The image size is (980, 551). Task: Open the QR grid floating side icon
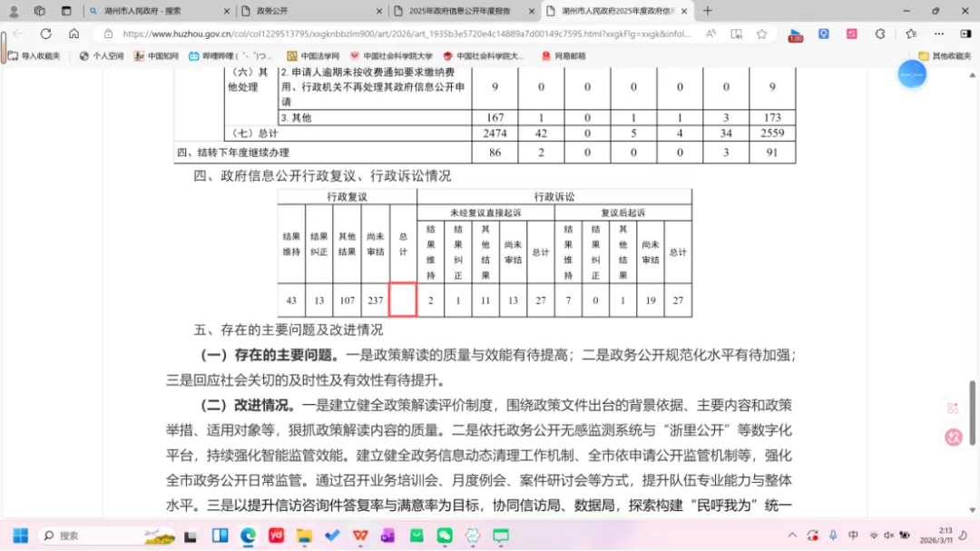point(953,408)
